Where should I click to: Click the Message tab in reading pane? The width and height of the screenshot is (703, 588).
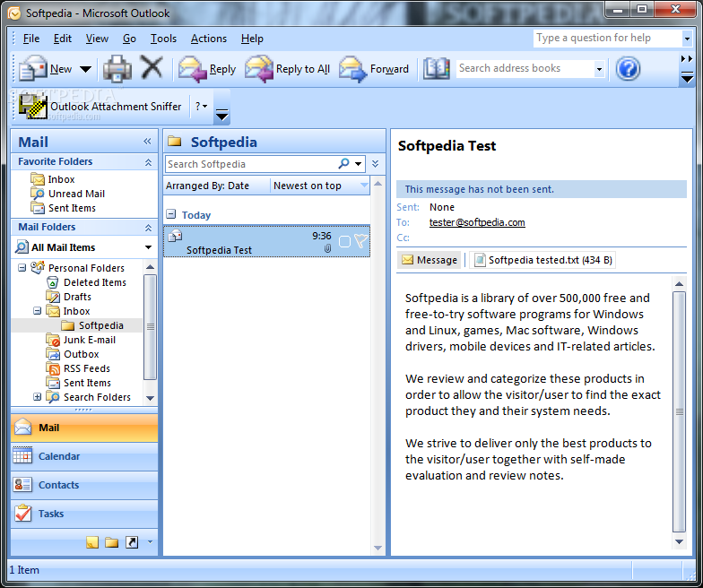pos(429,260)
